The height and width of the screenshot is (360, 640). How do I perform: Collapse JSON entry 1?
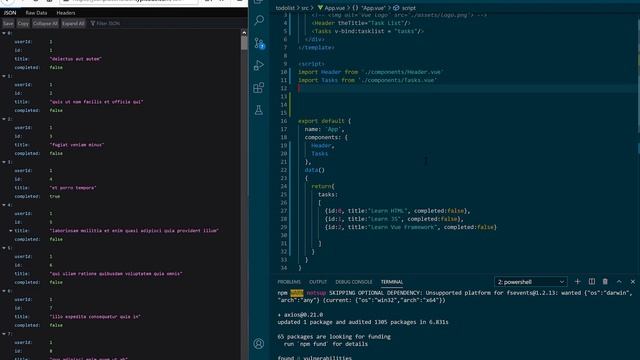click(4, 76)
